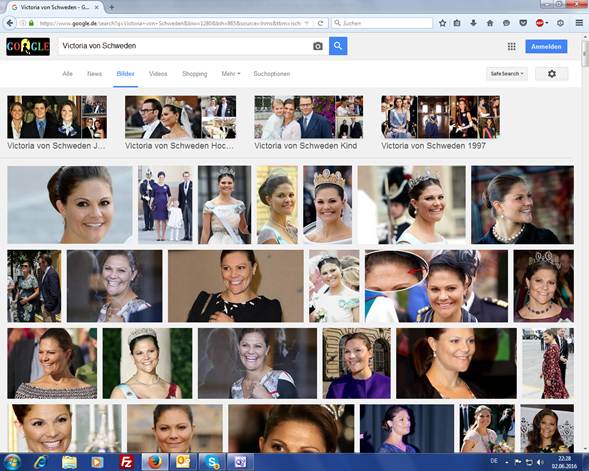
Task: Open the 'Victoria von Schweden 1997' suggestion
Action: coord(440,123)
